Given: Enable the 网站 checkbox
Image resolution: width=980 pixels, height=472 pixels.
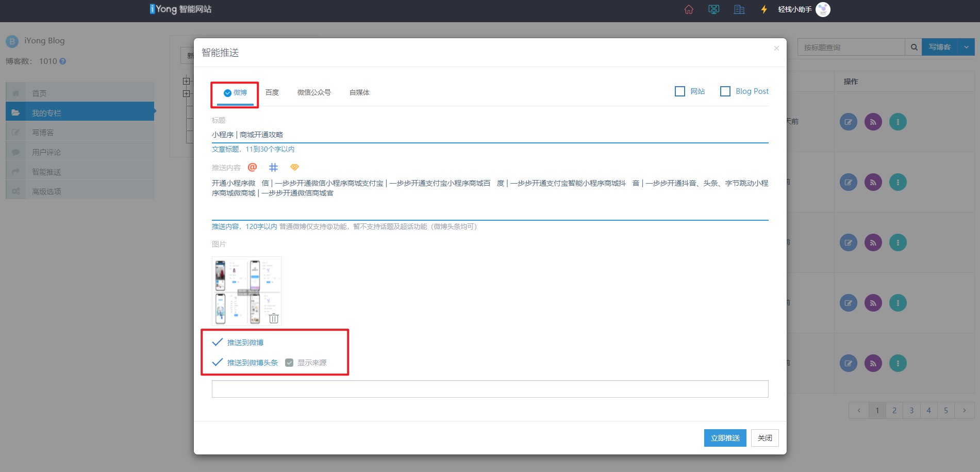Looking at the screenshot, I should 680,91.
